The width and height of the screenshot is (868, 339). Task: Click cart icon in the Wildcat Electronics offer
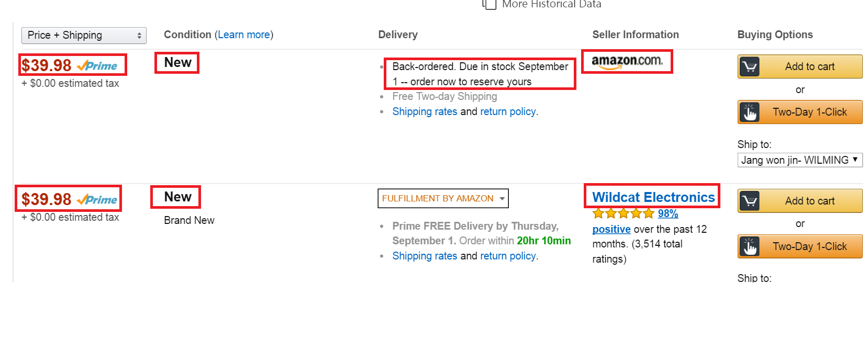(x=750, y=201)
